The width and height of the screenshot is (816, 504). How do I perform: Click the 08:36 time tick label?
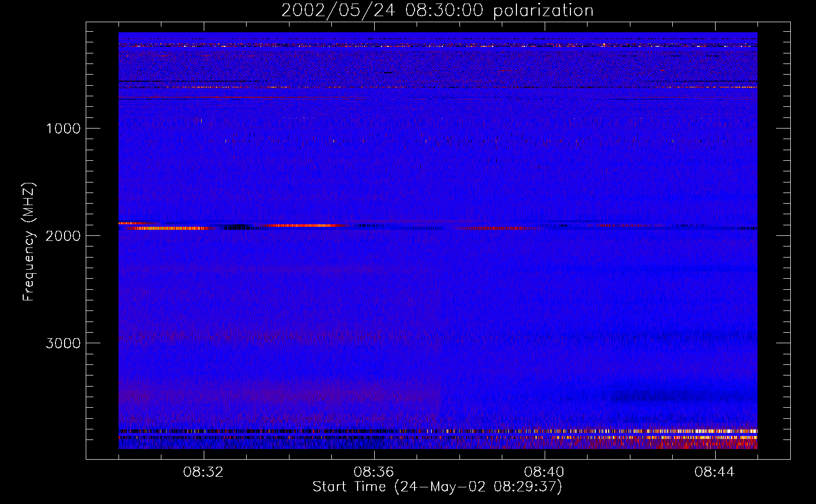(x=374, y=472)
